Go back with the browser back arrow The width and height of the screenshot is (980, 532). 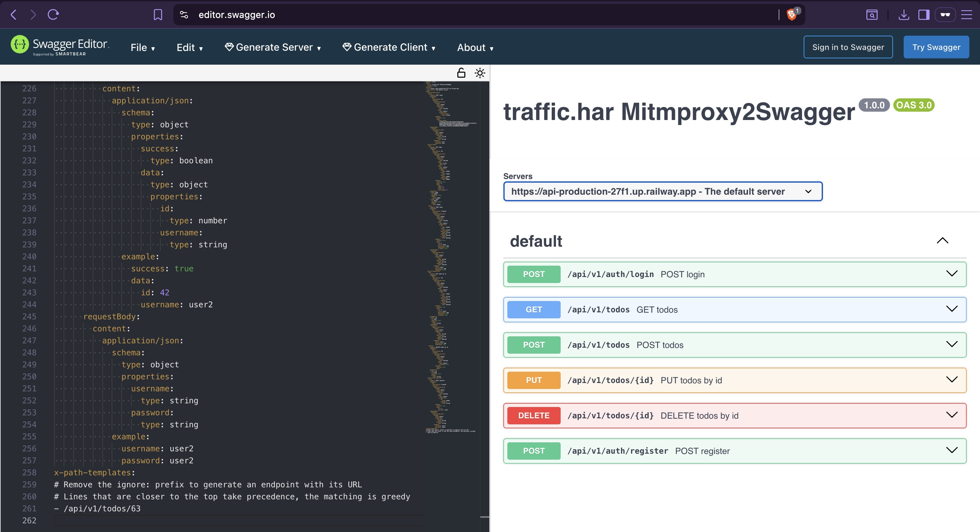14,15
